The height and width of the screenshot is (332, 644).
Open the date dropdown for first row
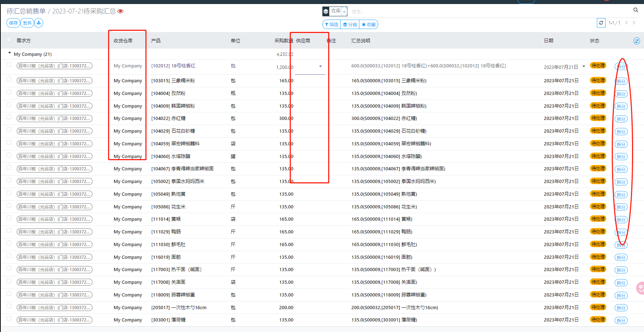coord(583,66)
